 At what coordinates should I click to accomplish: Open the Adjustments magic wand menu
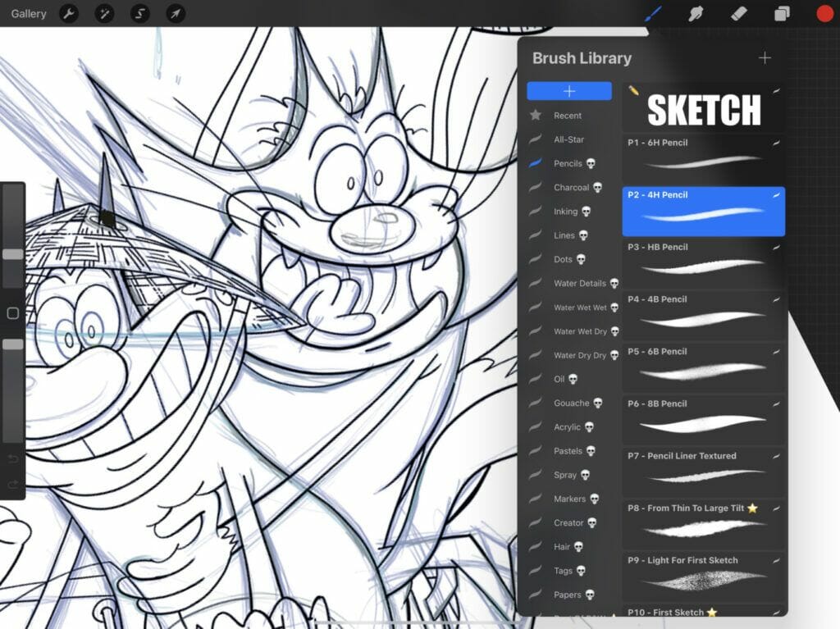point(104,13)
